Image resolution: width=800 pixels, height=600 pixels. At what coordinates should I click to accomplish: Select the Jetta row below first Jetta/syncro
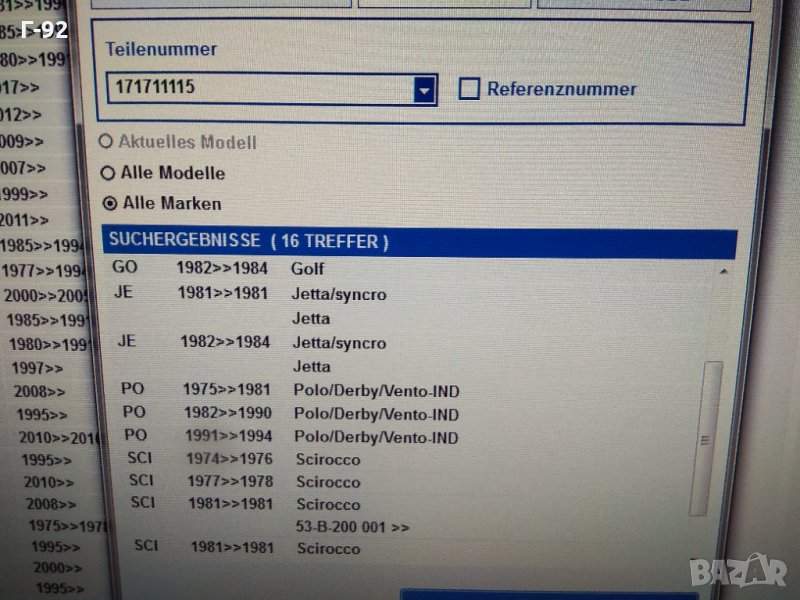coord(311,319)
